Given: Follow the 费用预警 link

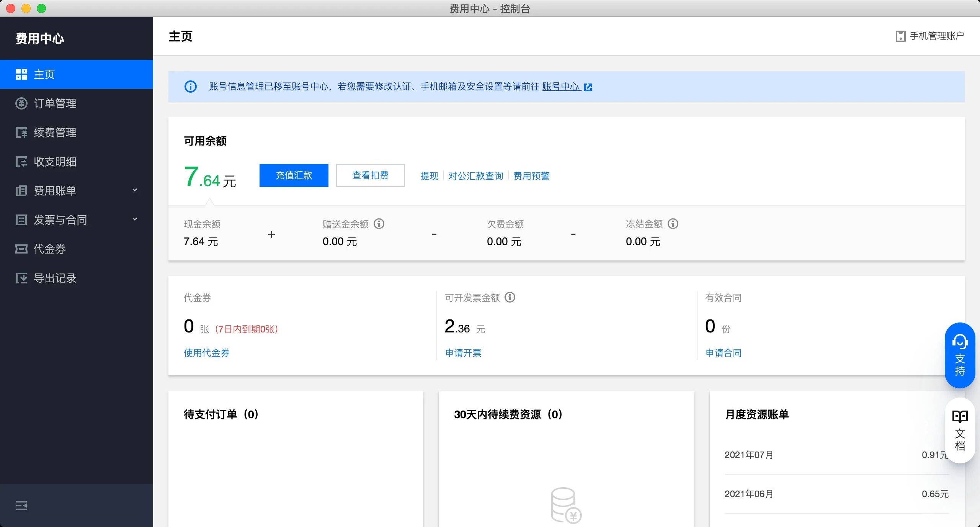Looking at the screenshot, I should (531, 176).
